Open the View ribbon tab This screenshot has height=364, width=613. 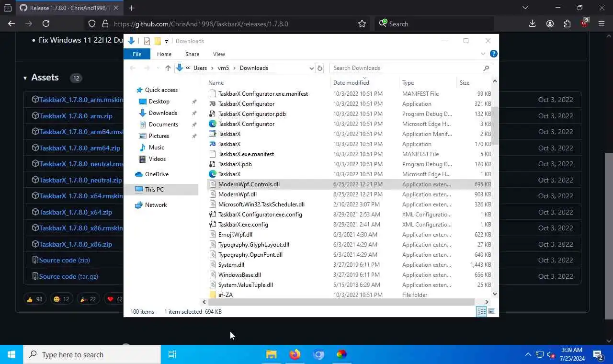tap(219, 54)
